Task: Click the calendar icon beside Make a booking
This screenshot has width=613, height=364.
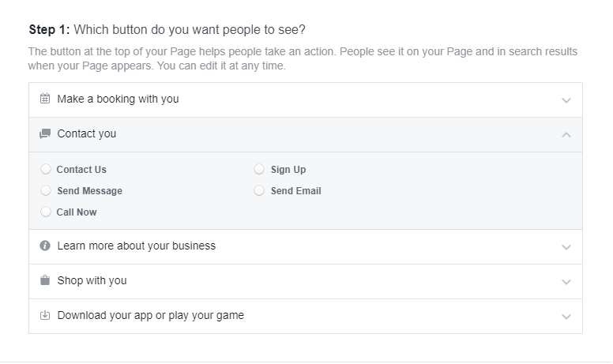Action: pyautogui.click(x=45, y=99)
